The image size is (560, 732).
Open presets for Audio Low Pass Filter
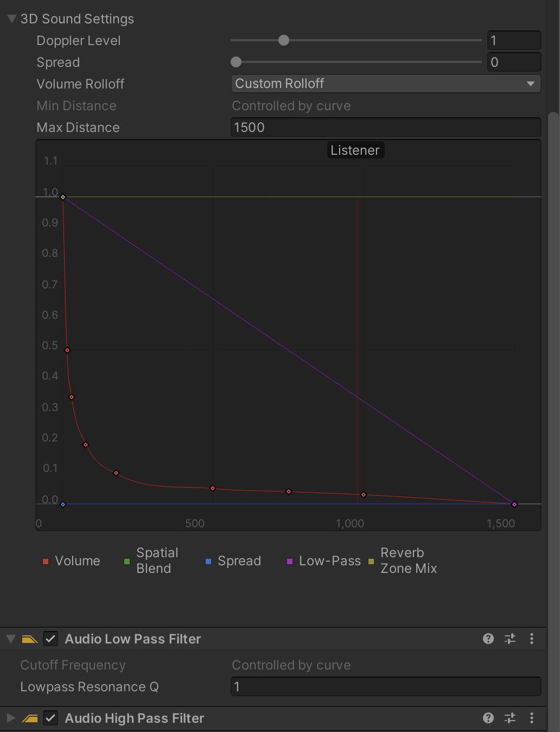click(x=510, y=639)
